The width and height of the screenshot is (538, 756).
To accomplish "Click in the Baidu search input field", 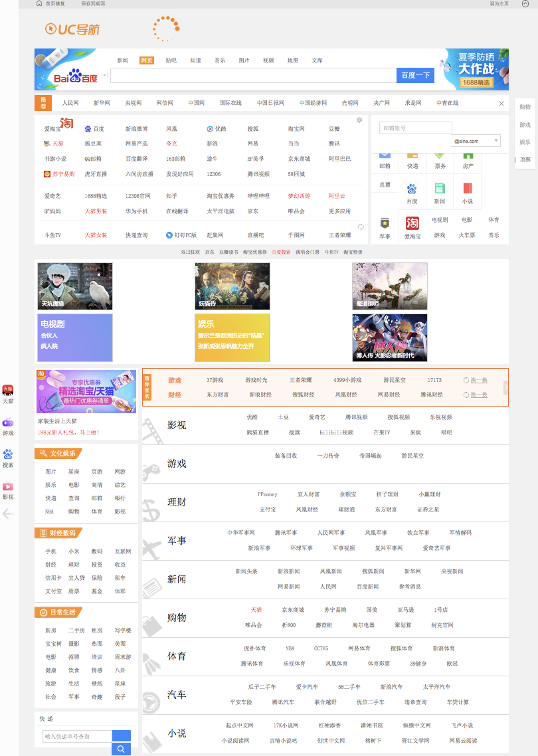I will [x=253, y=75].
